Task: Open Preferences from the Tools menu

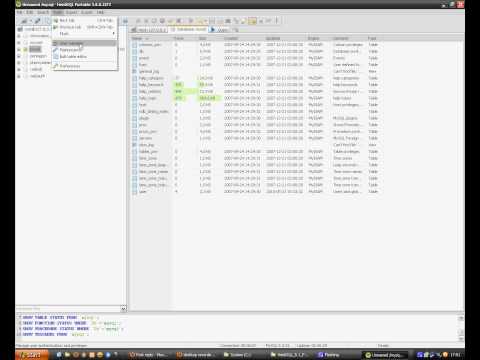Action: [x=84, y=66]
